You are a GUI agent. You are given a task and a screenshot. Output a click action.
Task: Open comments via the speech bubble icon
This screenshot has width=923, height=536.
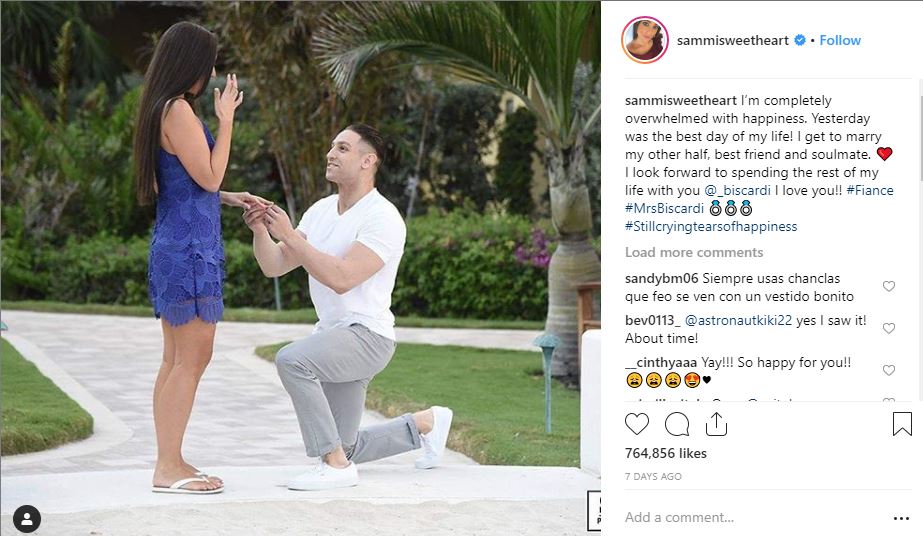tap(677, 424)
